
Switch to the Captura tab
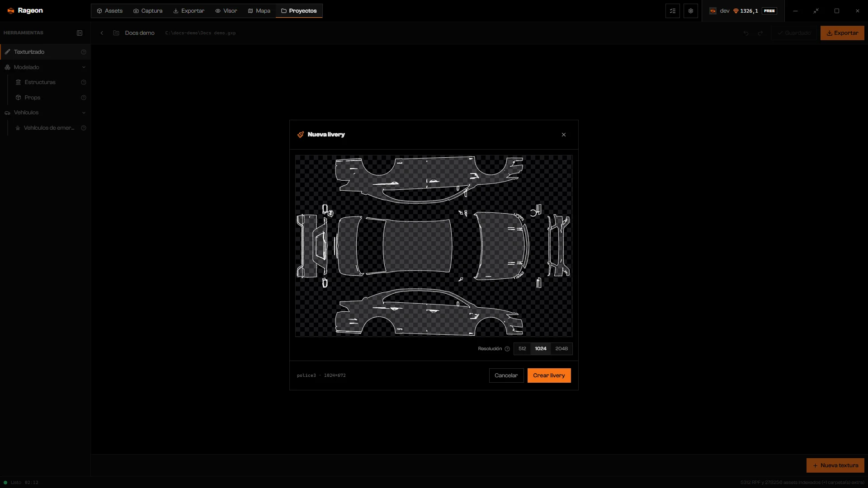(148, 11)
